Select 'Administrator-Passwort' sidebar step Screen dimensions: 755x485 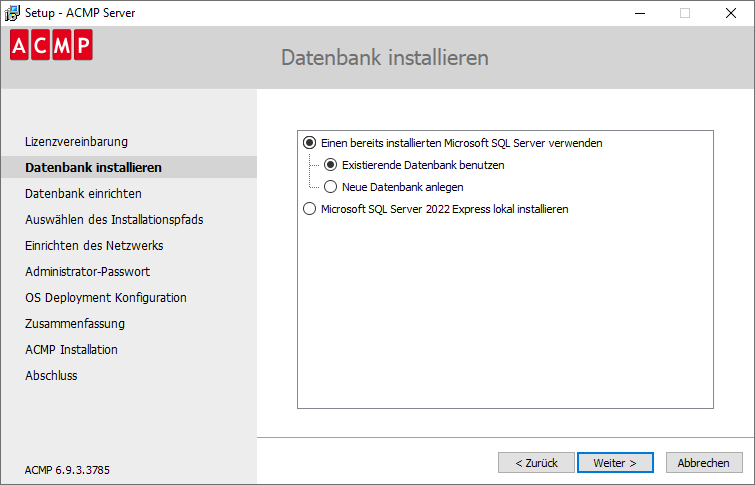click(88, 272)
